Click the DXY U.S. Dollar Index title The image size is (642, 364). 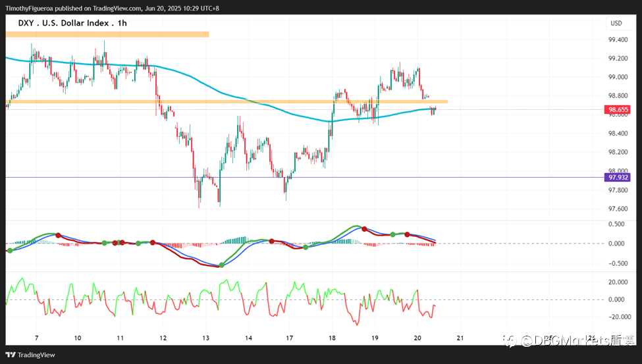(x=72, y=23)
